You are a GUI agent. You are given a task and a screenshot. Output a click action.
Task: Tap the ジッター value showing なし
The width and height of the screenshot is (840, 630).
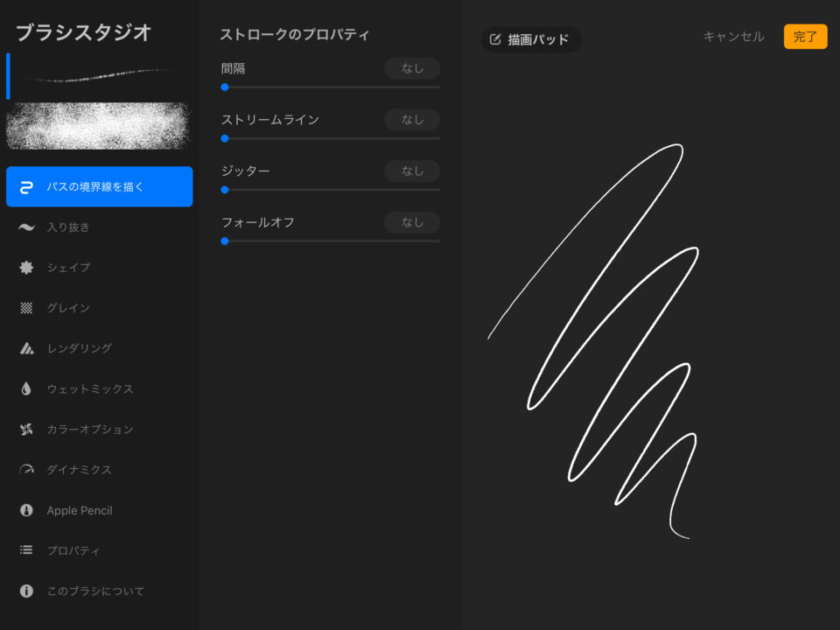[411, 171]
